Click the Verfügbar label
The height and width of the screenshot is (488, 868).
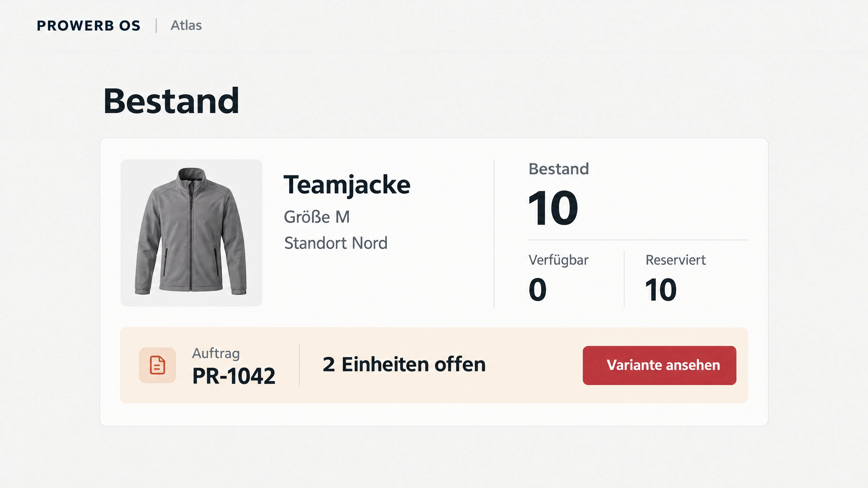click(558, 260)
